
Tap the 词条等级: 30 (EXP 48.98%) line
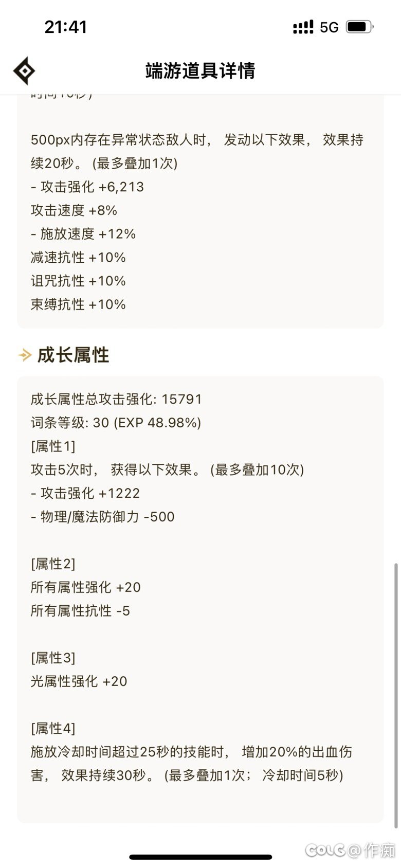116,423
